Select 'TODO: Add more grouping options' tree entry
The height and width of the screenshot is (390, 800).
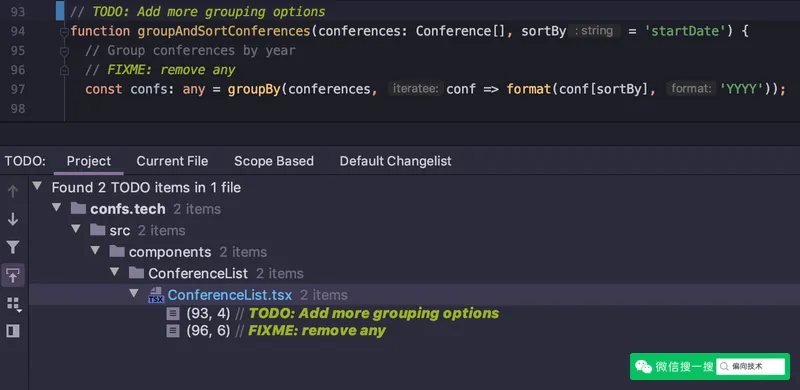[373, 313]
